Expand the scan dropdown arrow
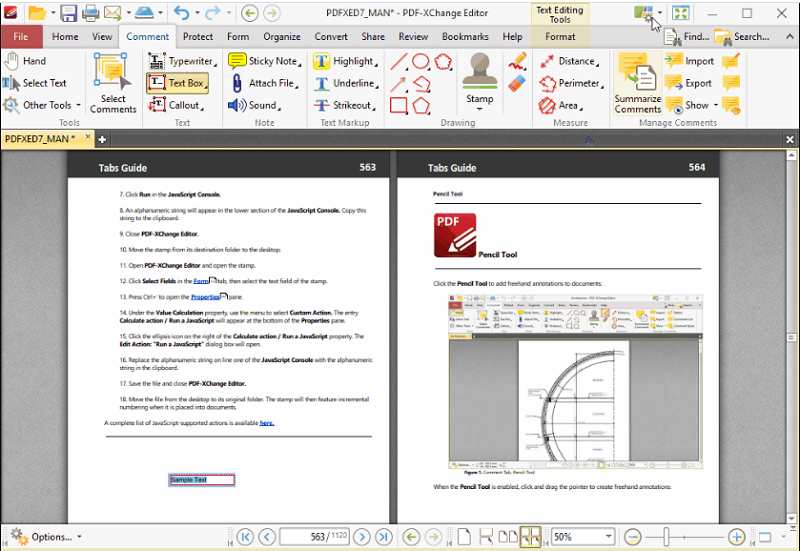Image resolution: width=800 pixels, height=551 pixels. (160, 13)
